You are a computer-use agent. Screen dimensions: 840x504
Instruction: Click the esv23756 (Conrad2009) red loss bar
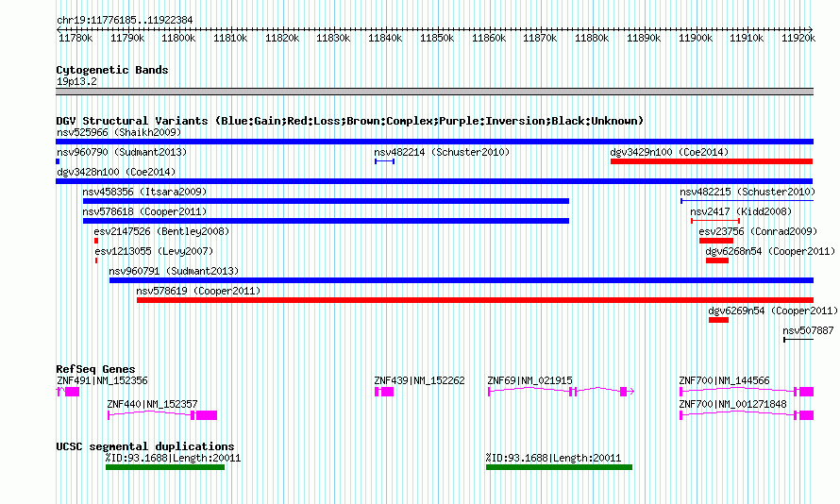(x=715, y=241)
